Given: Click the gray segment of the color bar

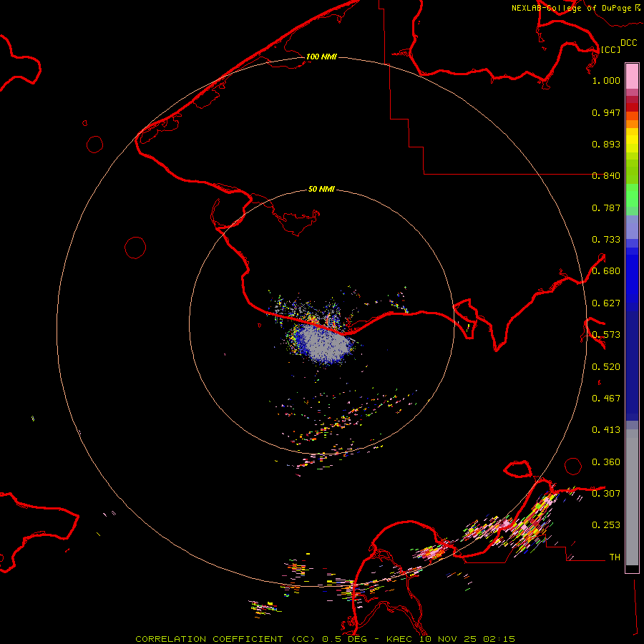Looking at the screenshot, I should [x=632, y=497].
